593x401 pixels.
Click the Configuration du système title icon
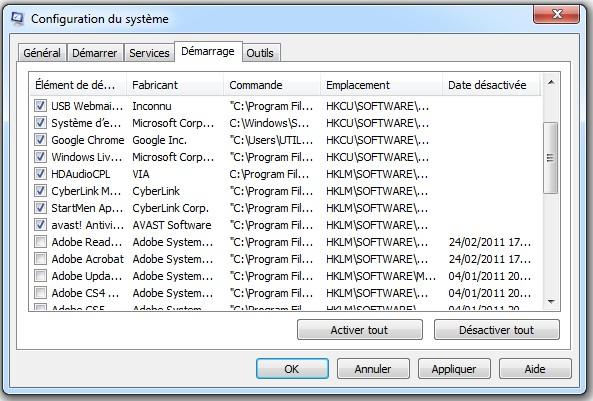pos(17,19)
